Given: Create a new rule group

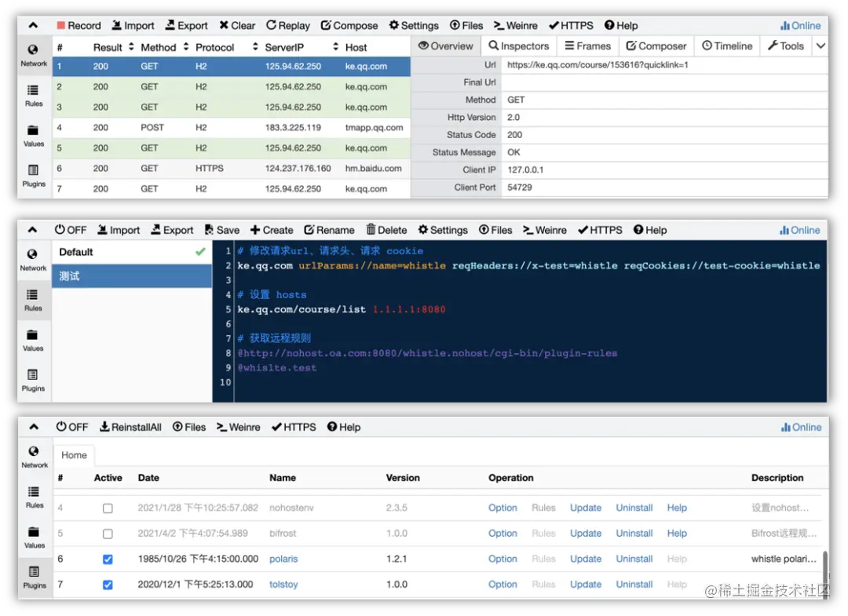Looking at the screenshot, I should (272, 230).
